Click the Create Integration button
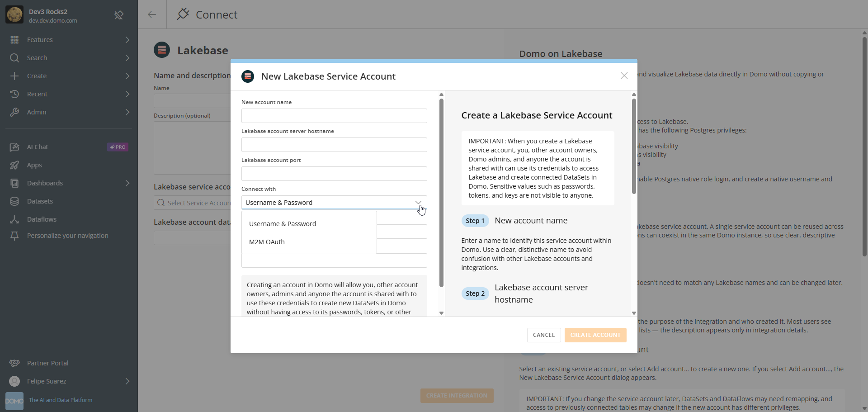The height and width of the screenshot is (412, 868). pyautogui.click(x=457, y=396)
